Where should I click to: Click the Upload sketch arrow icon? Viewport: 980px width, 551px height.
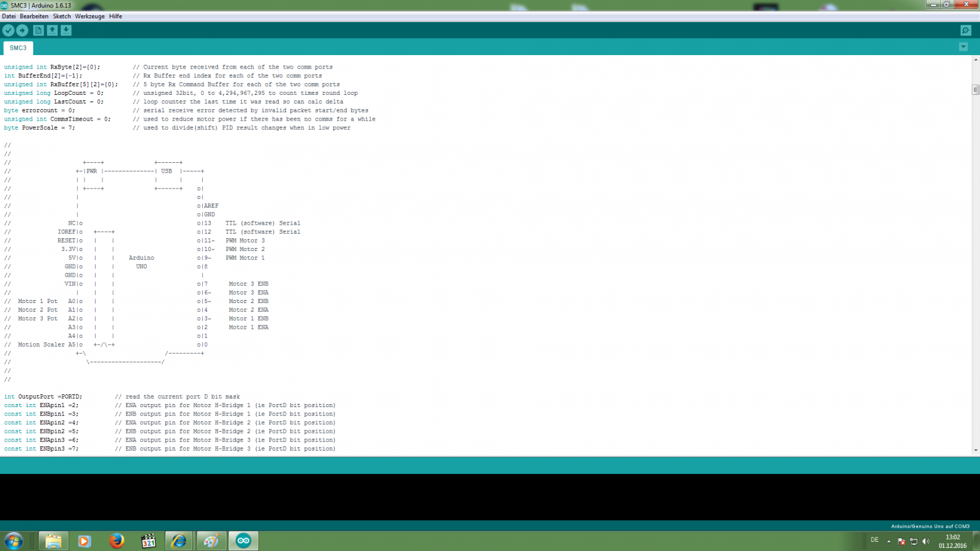(23, 30)
